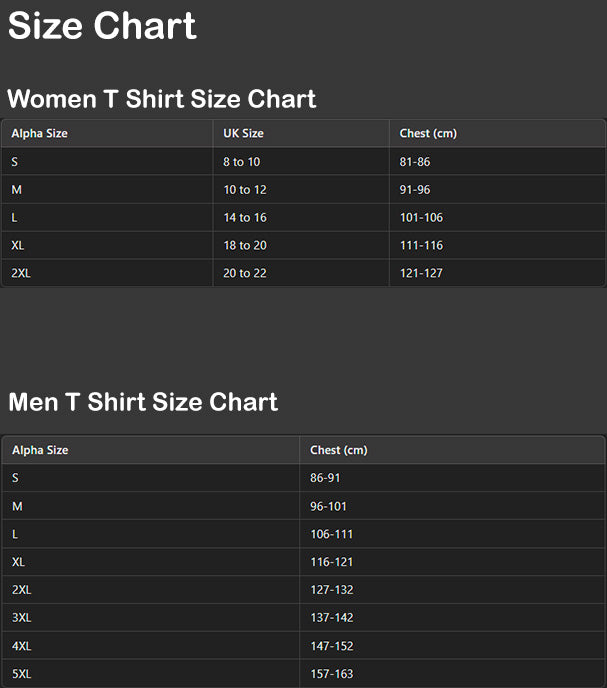Select men's chest value 106-111
Image resolution: width=607 pixels, height=688 pixels.
click(331, 534)
